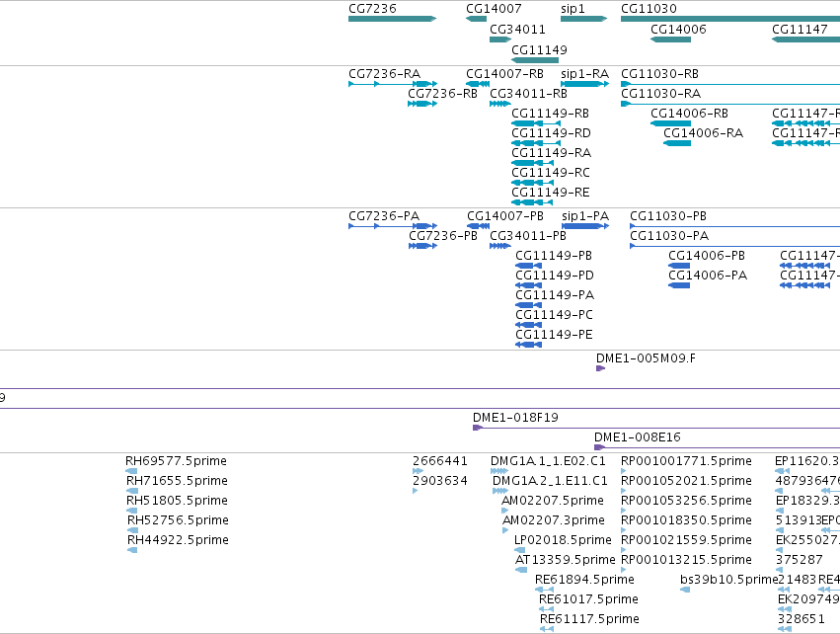840x634 pixels.
Task: Click the CG11147 gene label
Action: point(800,30)
